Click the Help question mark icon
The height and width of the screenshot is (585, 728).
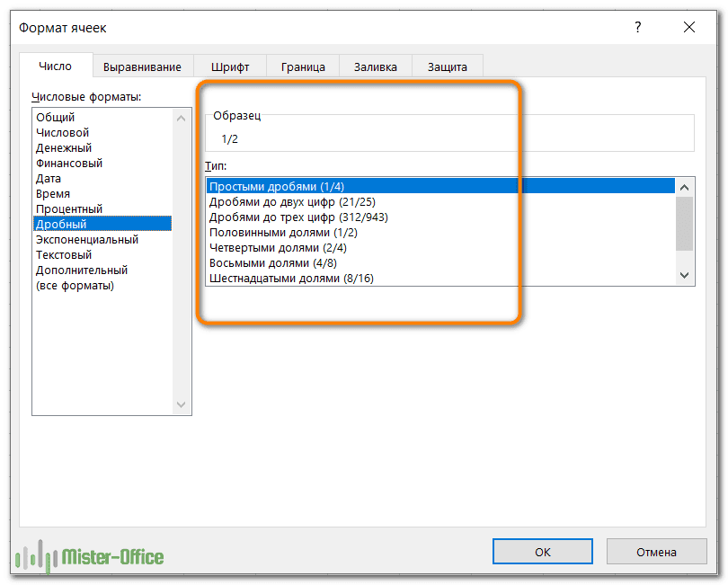[637, 28]
